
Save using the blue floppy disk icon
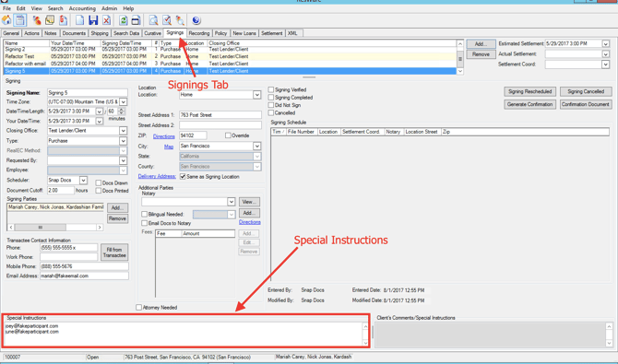93,20
